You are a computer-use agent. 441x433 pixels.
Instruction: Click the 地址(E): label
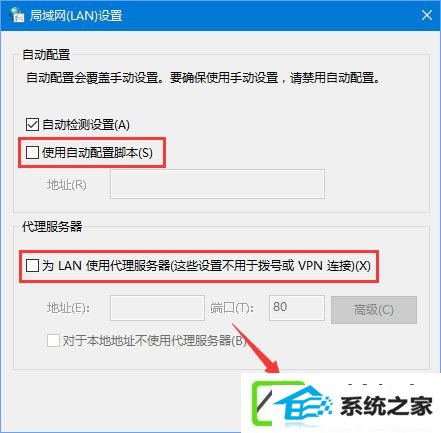[68, 308]
